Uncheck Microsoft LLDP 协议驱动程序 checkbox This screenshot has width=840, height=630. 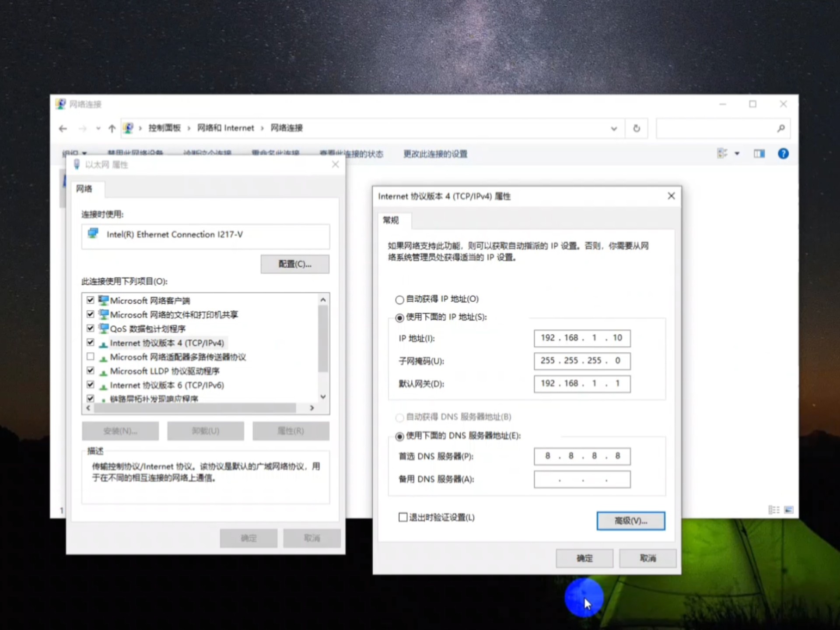91,371
